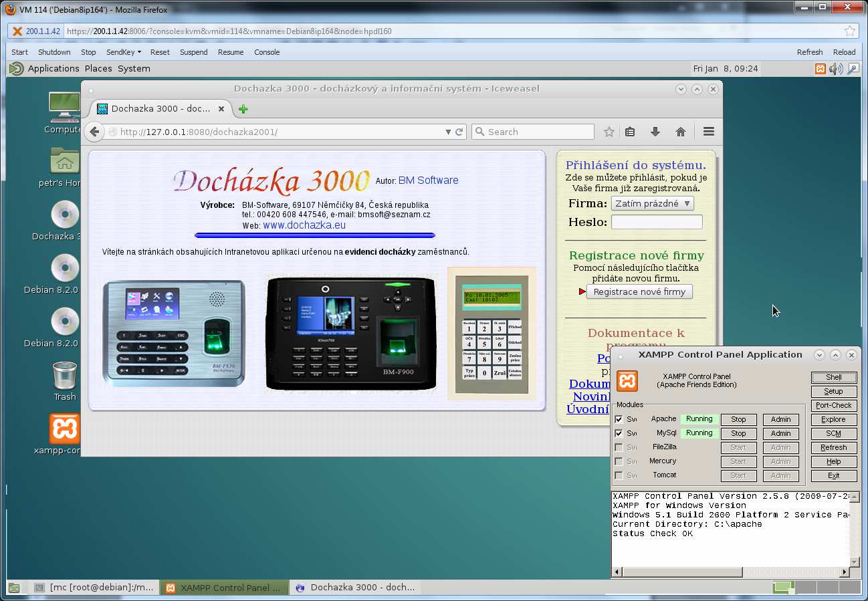Open MySql Admin button

click(780, 433)
